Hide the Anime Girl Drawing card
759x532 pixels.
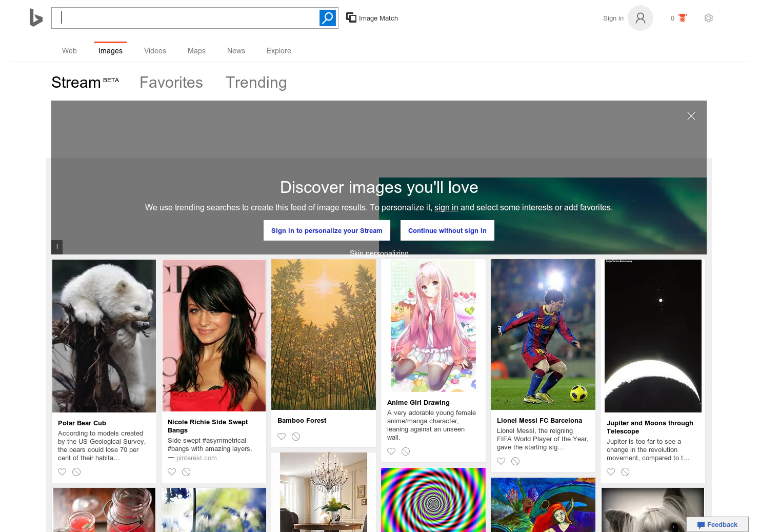pos(406,451)
